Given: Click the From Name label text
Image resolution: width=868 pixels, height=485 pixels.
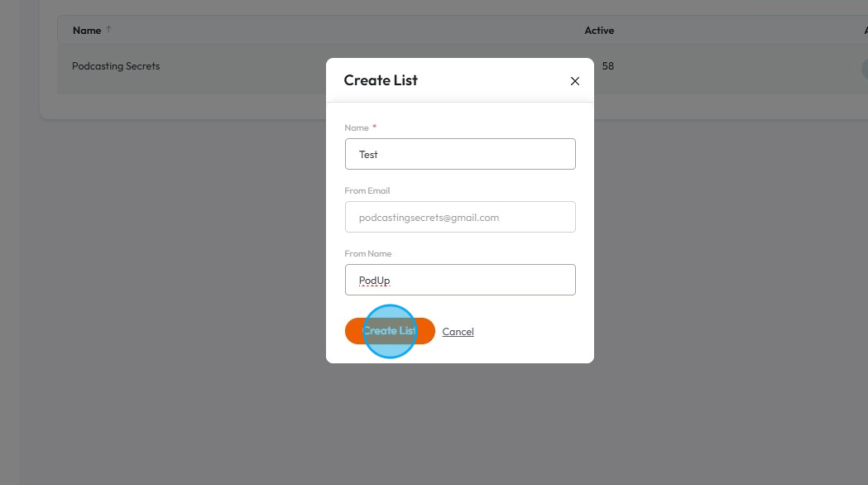Looking at the screenshot, I should pos(367,253).
